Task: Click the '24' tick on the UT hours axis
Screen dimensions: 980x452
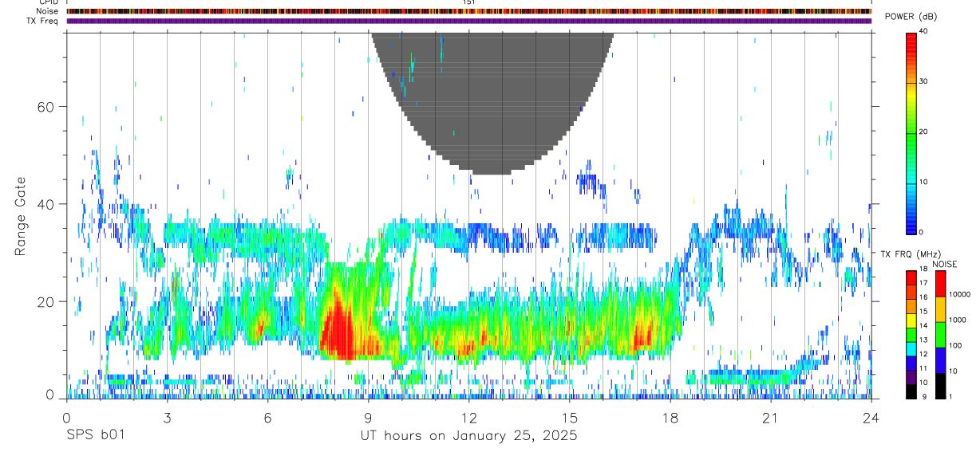Action: (x=871, y=417)
